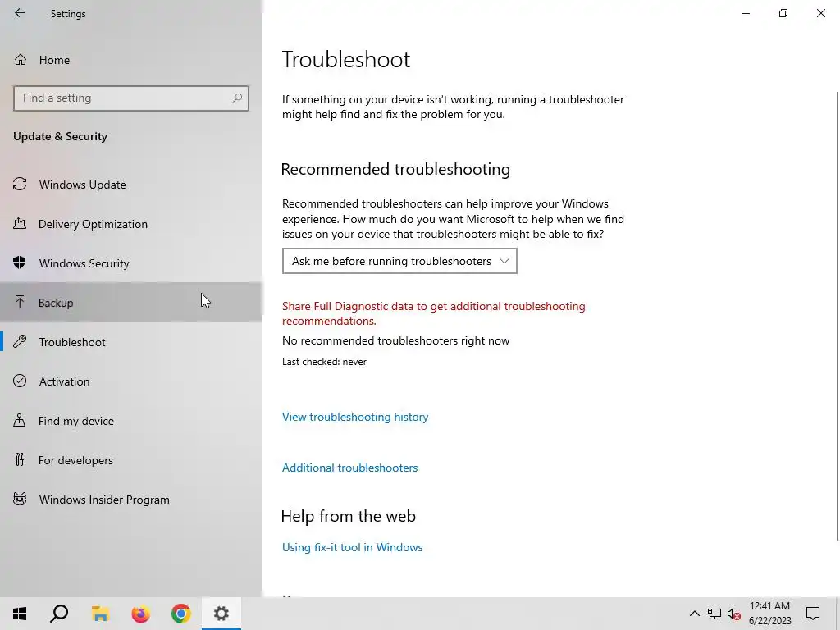
Task: Go to the Windows Update section
Action: [130, 185]
